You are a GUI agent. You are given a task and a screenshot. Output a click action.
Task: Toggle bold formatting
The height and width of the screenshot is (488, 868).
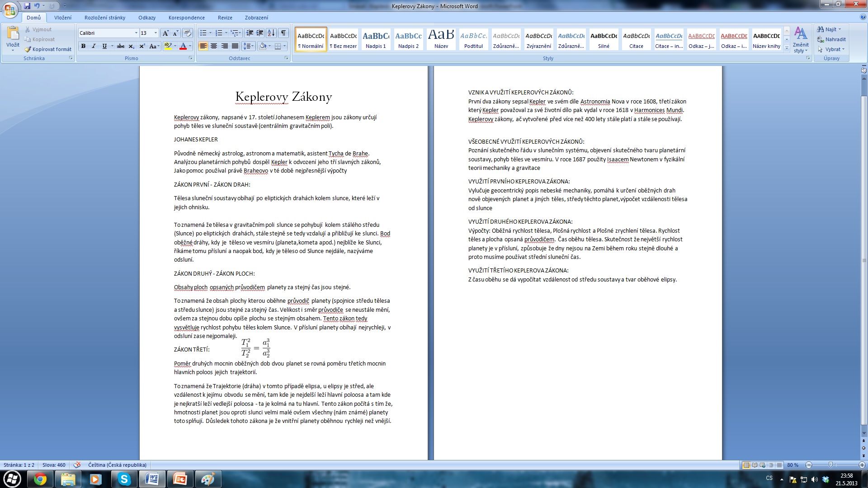83,46
